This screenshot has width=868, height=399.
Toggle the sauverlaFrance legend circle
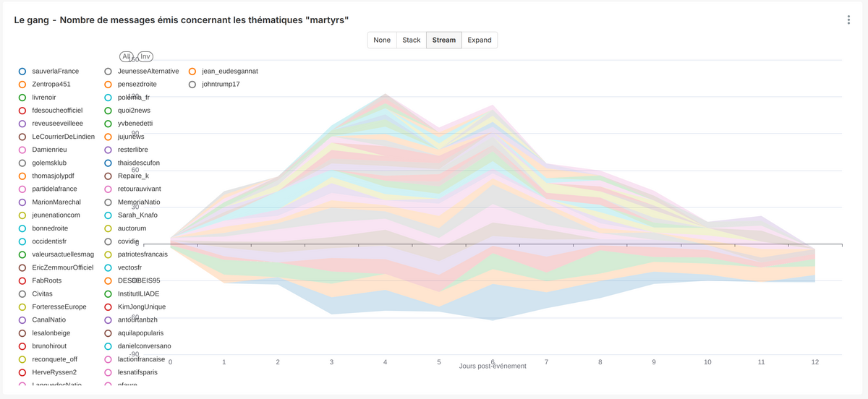22,72
